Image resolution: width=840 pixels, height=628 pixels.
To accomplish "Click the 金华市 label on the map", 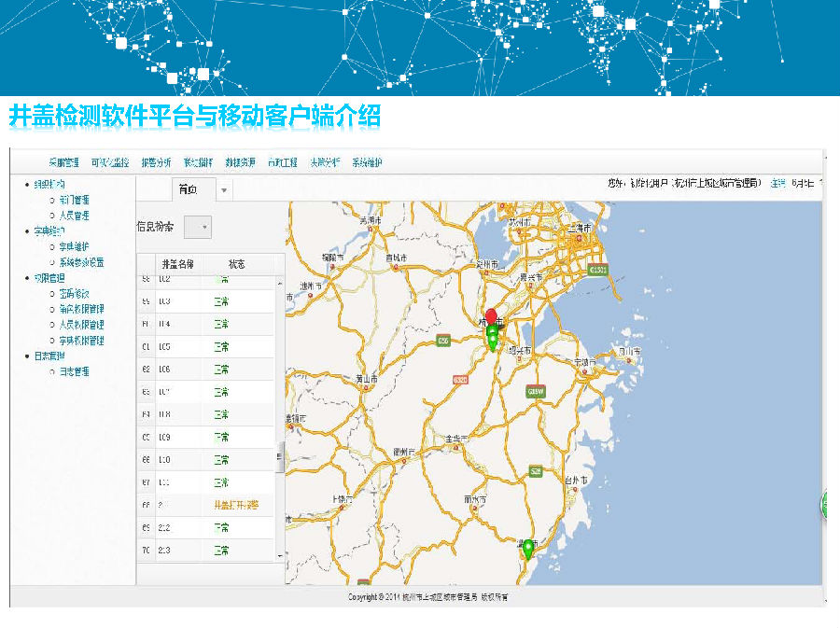I will point(455,439).
